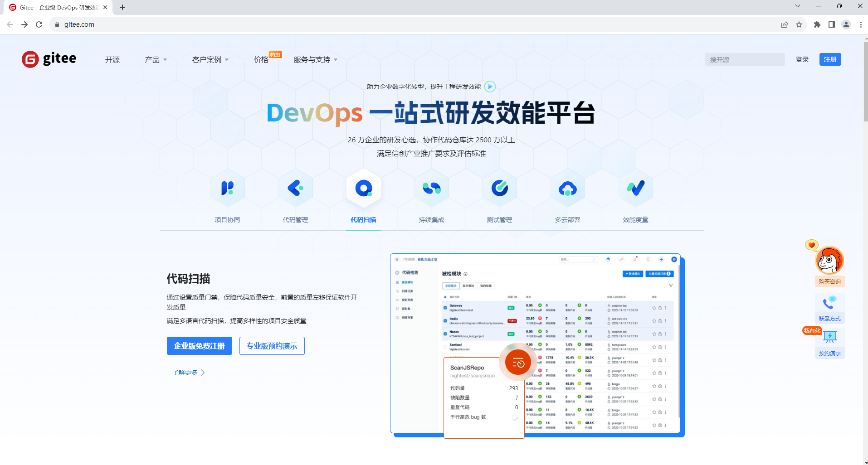Open the browser profile avatar

[846, 24]
